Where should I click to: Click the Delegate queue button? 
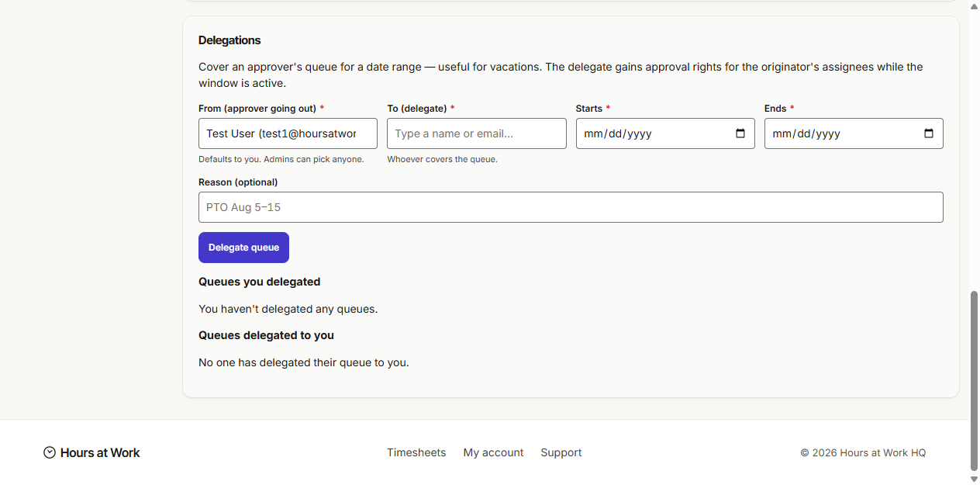click(x=243, y=248)
